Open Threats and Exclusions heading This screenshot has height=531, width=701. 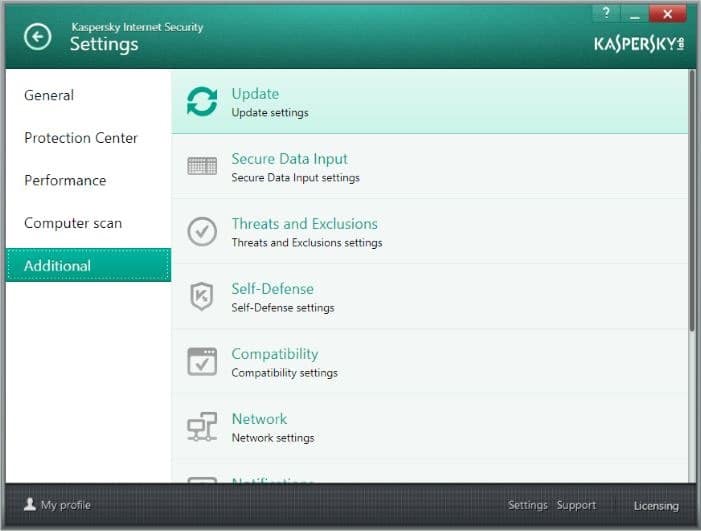(304, 223)
